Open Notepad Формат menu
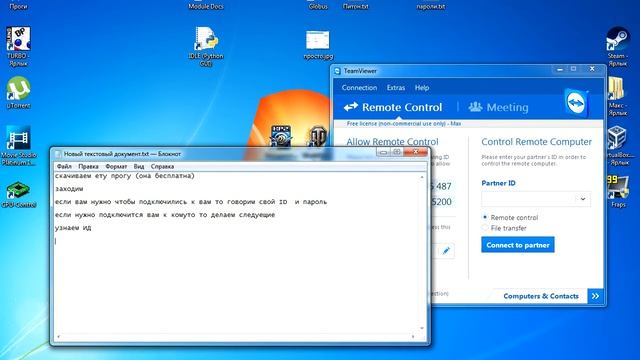640x360 pixels. tap(116, 167)
